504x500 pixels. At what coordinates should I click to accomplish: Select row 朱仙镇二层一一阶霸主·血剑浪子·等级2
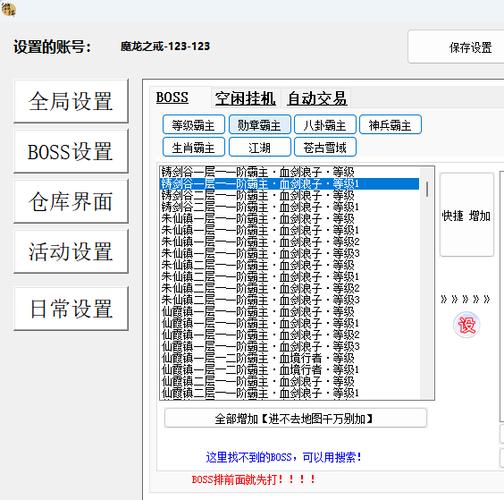[x=289, y=288]
